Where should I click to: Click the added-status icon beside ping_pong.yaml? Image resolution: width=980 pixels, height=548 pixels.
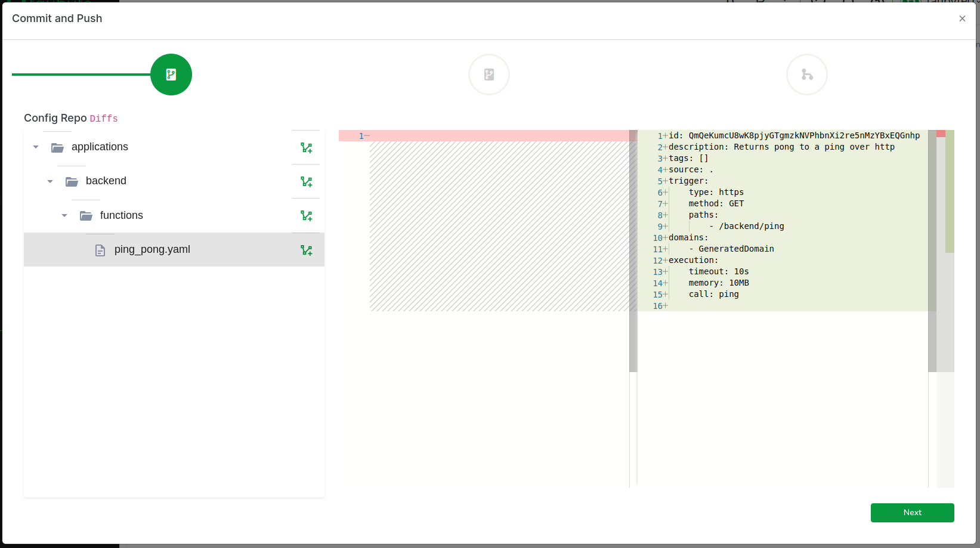(x=307, y=250)
